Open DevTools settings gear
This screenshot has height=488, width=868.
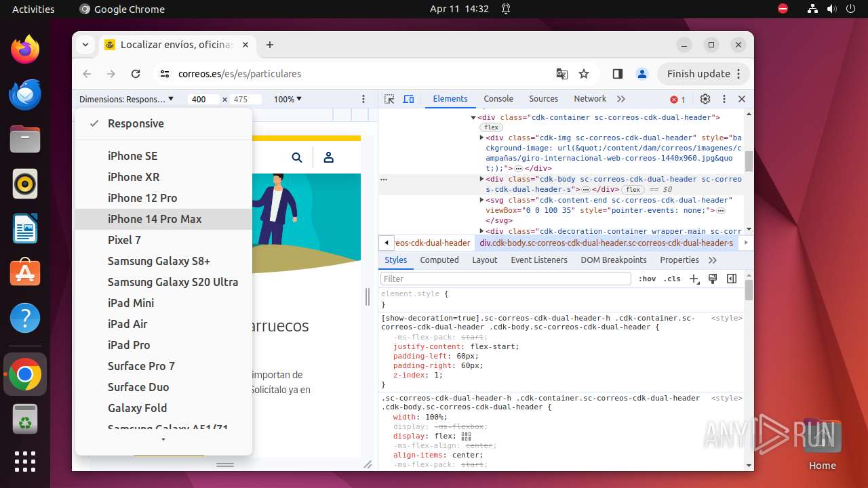[x=705, y=99]
